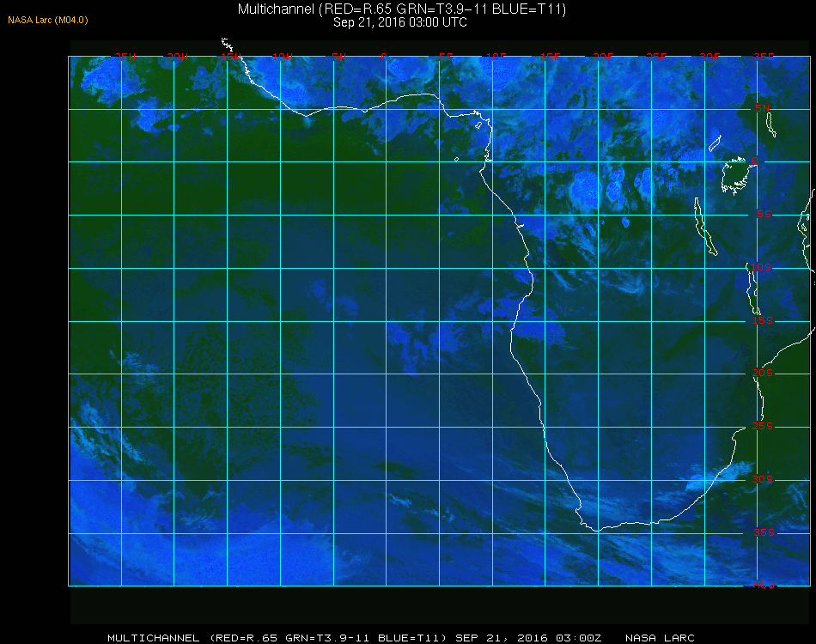Screen dimensions: 816x644
Task: Click the 35S latitude label
Action: [764, 532]
